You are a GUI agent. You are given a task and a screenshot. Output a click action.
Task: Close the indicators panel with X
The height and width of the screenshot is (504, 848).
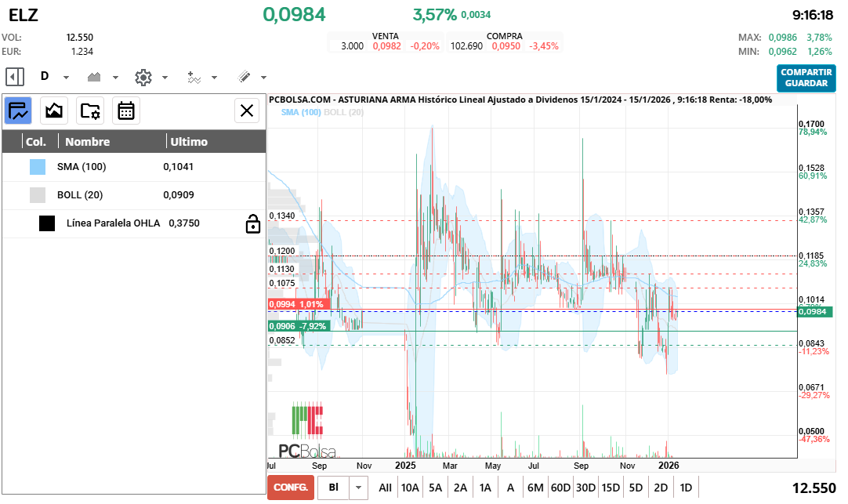247,111
